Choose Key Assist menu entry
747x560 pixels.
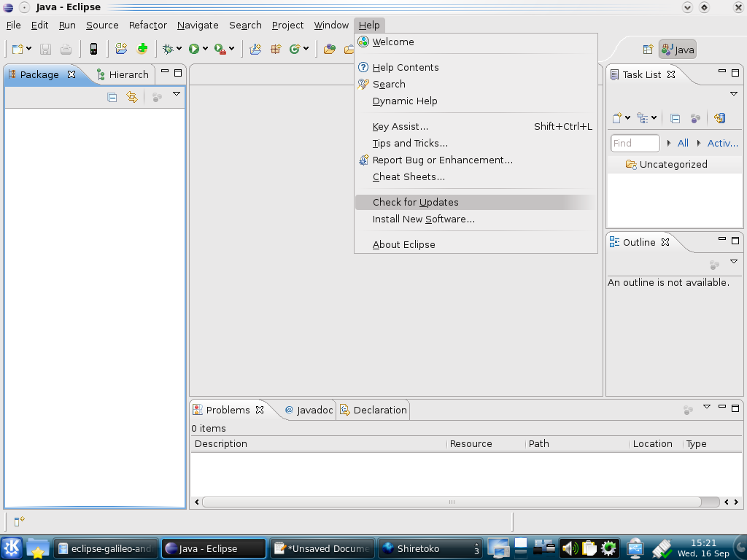coord(476,127)
